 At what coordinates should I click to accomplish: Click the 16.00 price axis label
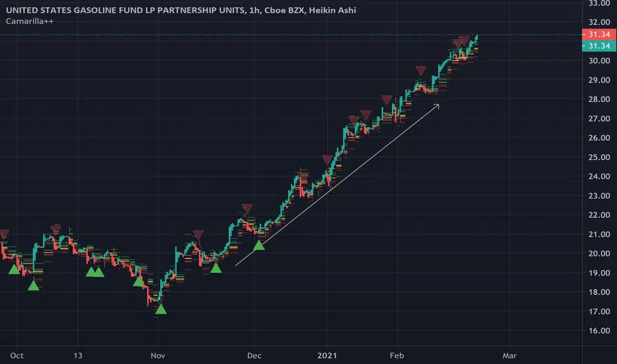(599, 330)
